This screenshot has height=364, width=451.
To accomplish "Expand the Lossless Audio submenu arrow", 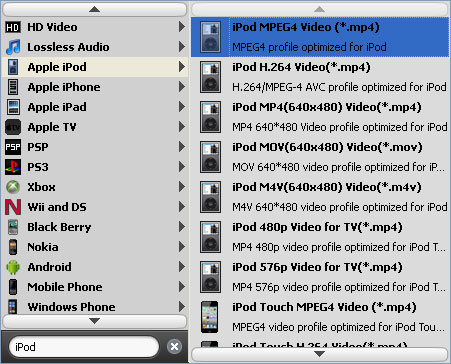I will 182,47.
